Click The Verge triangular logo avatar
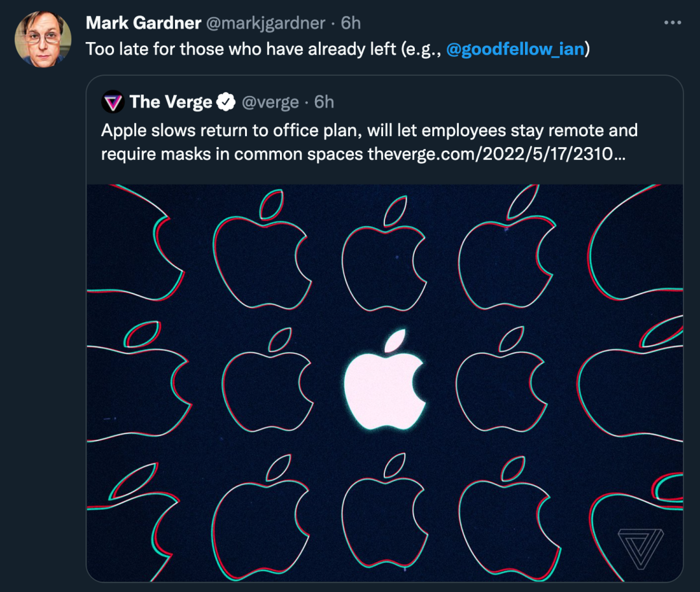The image size is (700, 592). click(113, 102)
